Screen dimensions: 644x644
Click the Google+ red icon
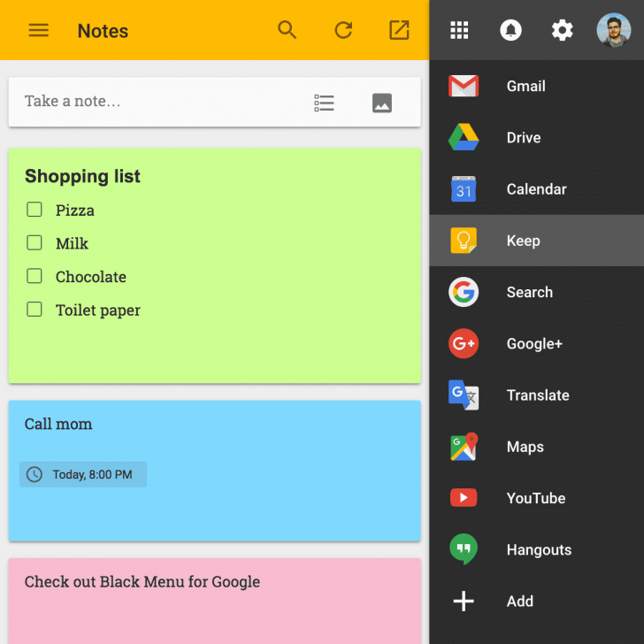[x=464, y=343]
